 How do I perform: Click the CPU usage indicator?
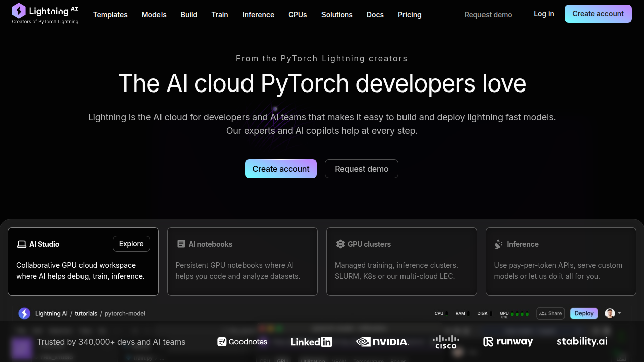coord(441,313)
